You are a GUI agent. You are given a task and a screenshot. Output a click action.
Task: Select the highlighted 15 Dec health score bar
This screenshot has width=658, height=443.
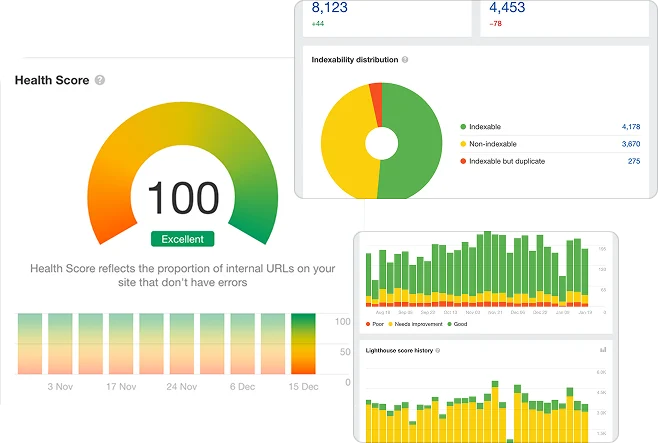[303, 343]
